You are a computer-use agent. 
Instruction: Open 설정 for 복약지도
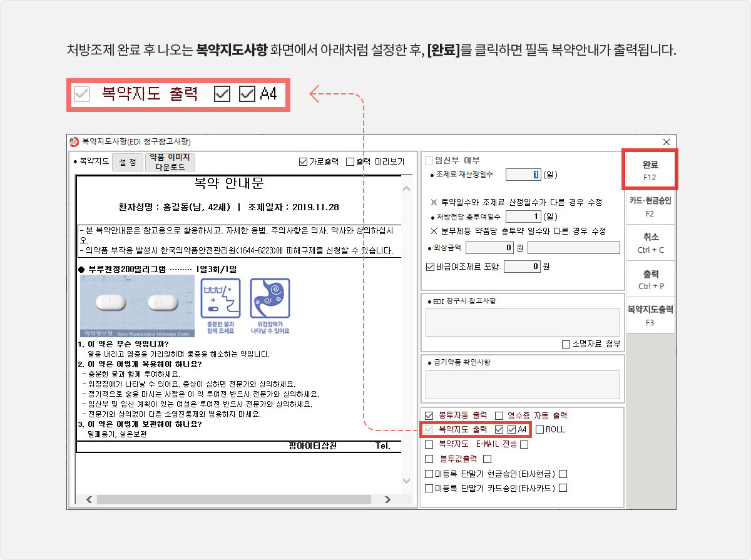tap(127, 162)
